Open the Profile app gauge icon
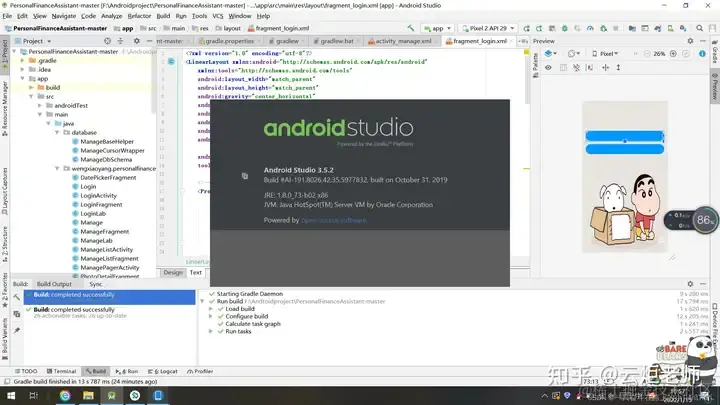This screenshot has height=405, width=720. tap(591, 28)
